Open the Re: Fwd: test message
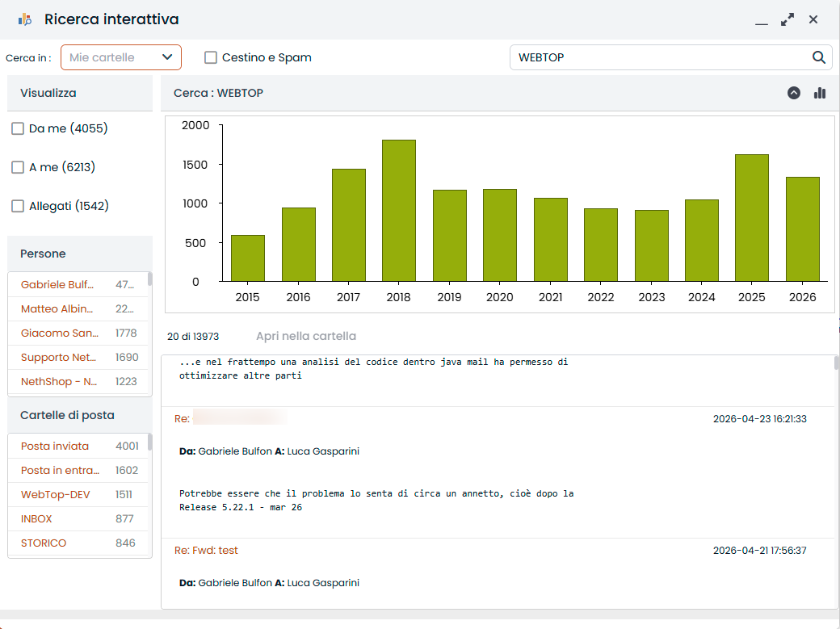This screenshot has height=629, width=840. point(206,550)
